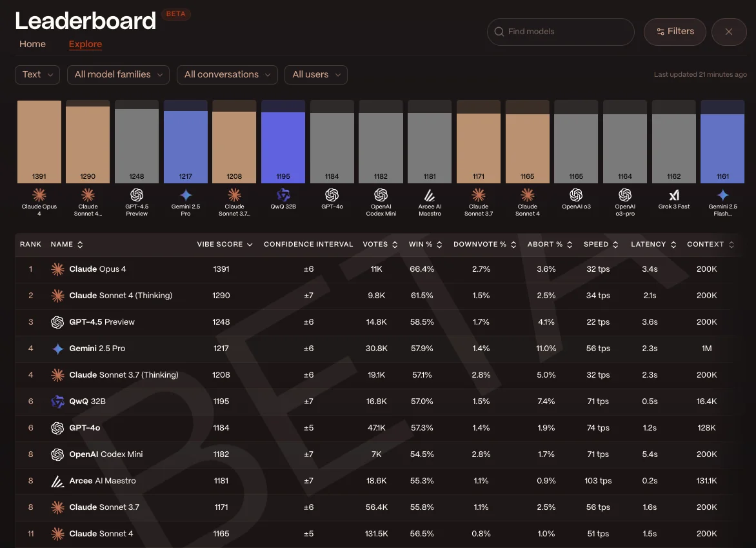
Task: Sort table by Name column arrows
Action: tap(80, 245)
